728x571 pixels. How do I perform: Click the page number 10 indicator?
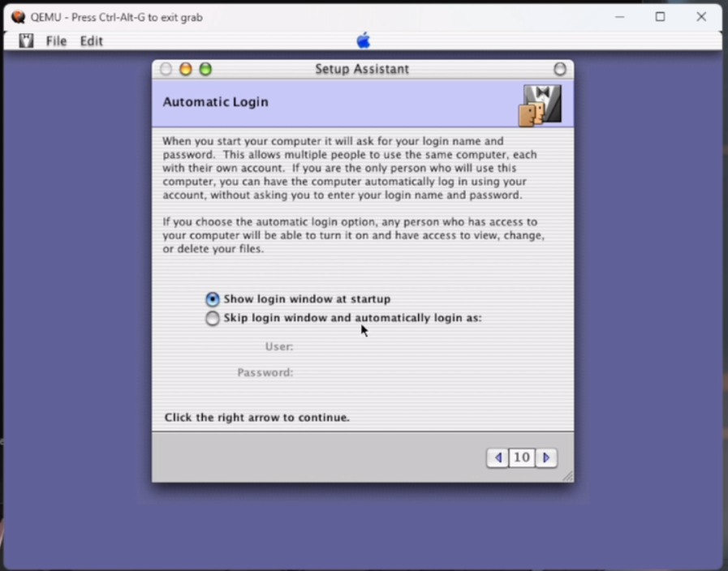[522, 458]
